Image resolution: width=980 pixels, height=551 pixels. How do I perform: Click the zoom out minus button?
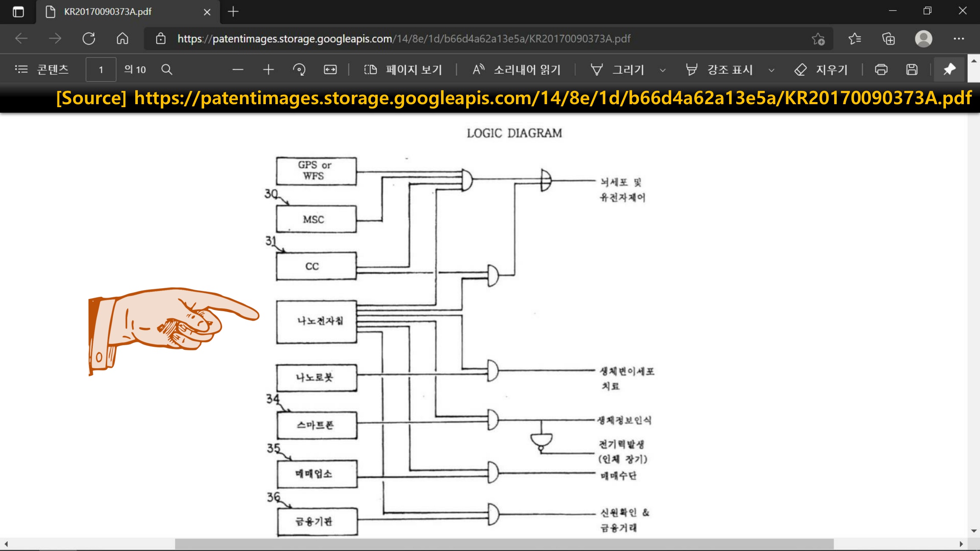point(238,69)
